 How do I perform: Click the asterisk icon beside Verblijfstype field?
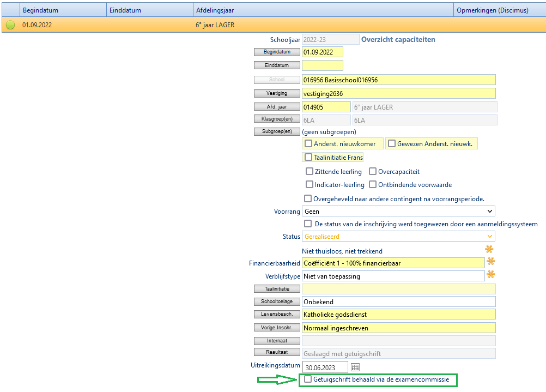[x=490, y=274]
